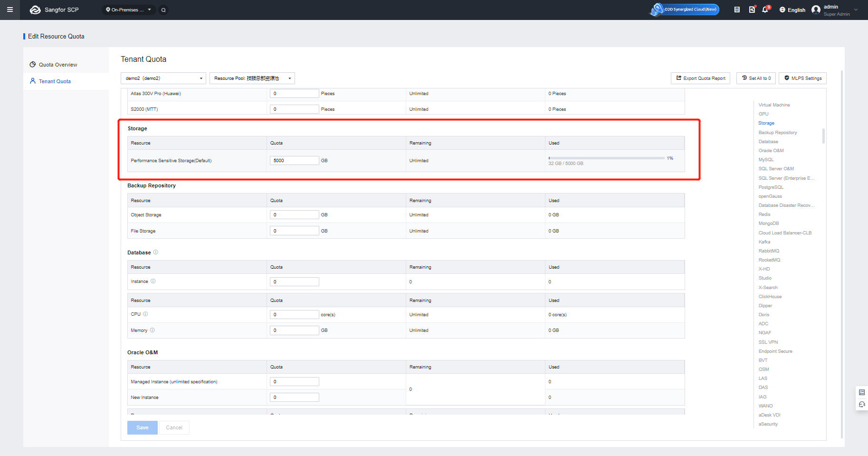The width and height of the screenshot is (868, 456).
Task: Focus CPU quota input field
Action: click(x=295, y=314)
